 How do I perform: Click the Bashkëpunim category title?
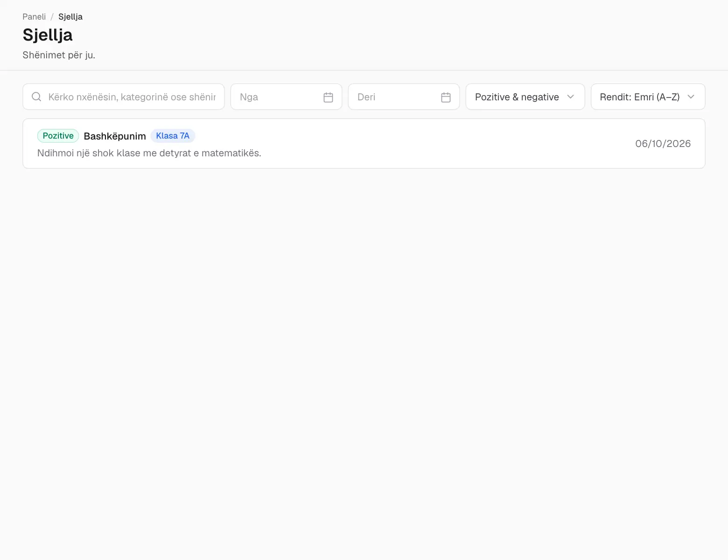click(x=115, y=136)
